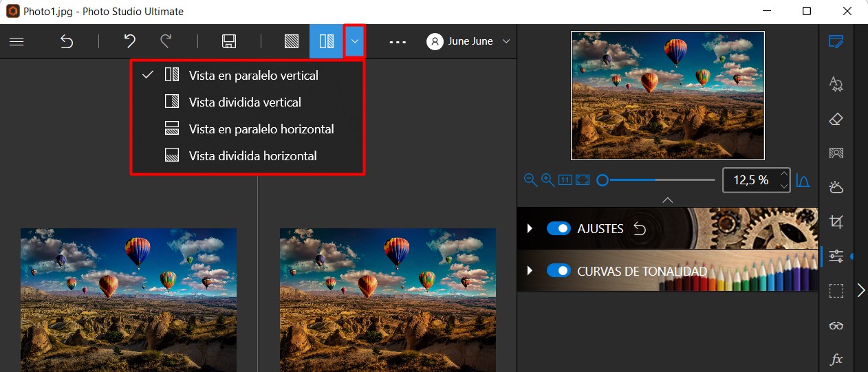Reset AJUSTES with the undo arrow
This screenshot has height=372, width=868.
(640, 228)
